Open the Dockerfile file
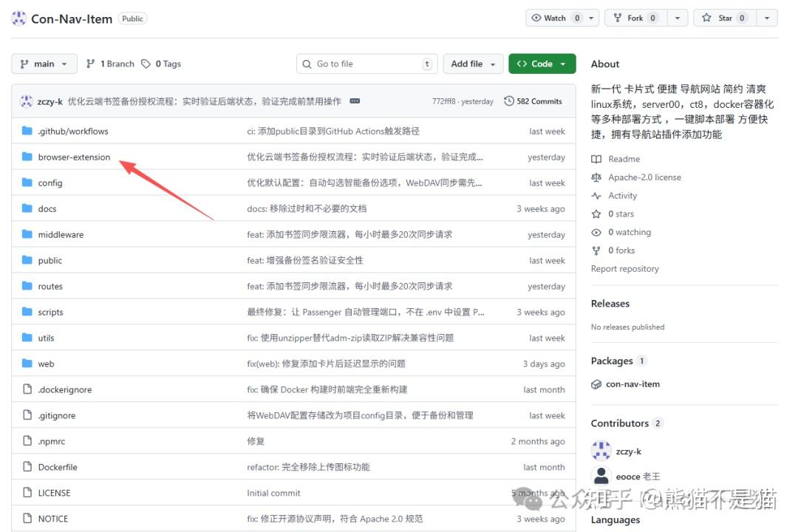The height and width of the screenshot is (532, 798). (x=58, y=468)
